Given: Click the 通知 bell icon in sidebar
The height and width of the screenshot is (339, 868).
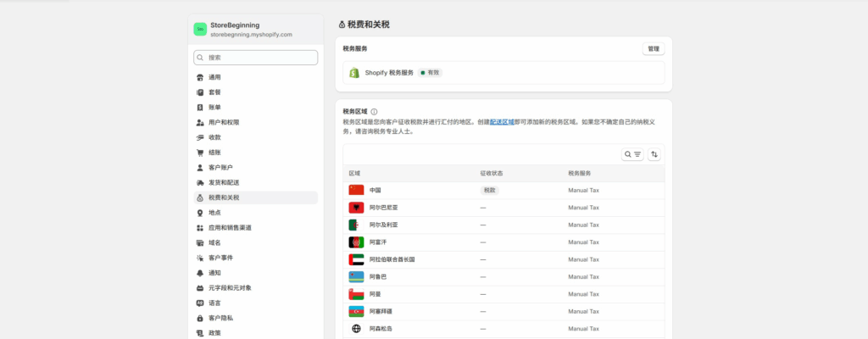Looking at the screenshot, I should (200, 273).
